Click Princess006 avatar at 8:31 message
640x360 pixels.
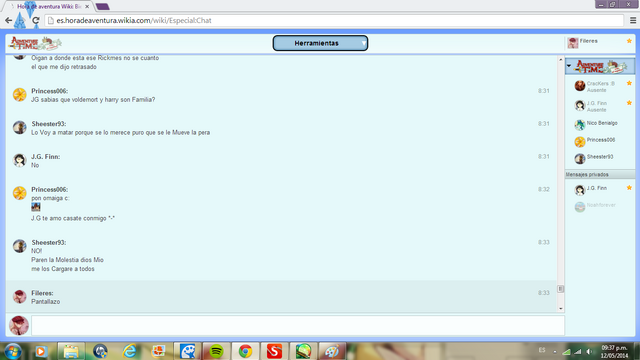tap(19, 95)
